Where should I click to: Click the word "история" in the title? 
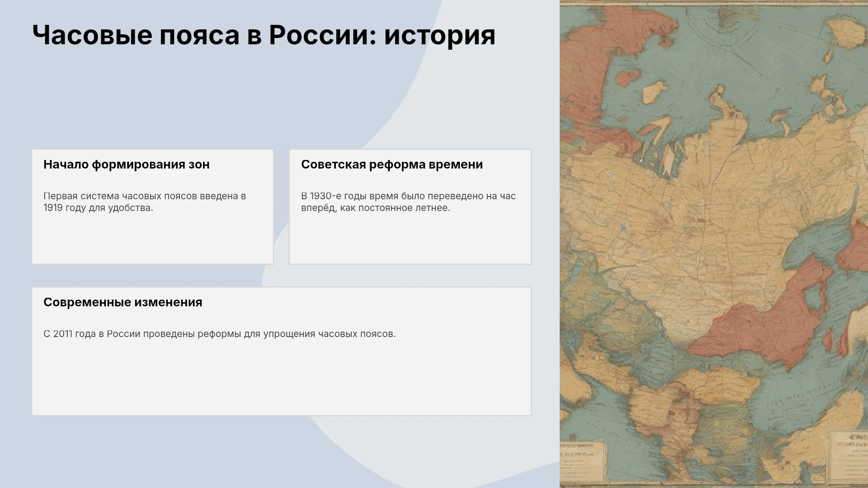[440, 35]
